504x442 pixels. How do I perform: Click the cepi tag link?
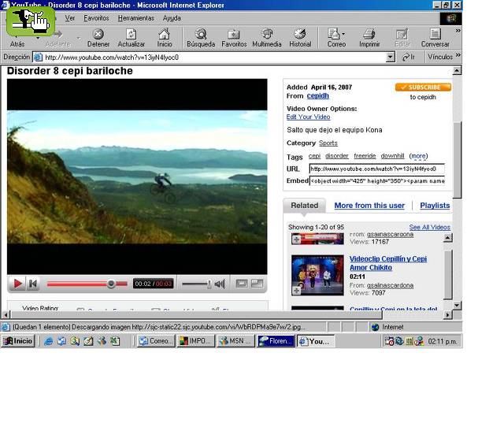314,156
